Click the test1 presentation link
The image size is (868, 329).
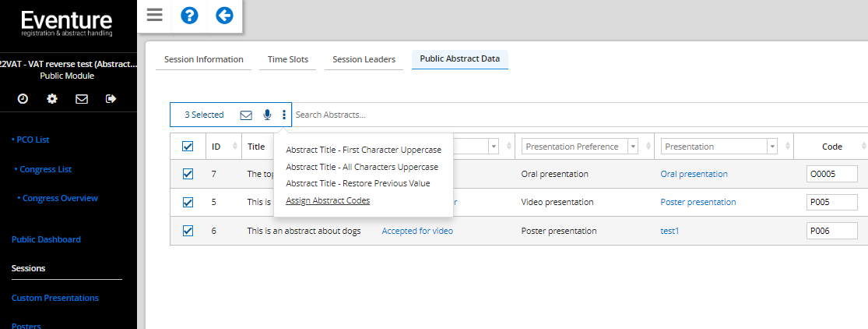click(669, 231)
